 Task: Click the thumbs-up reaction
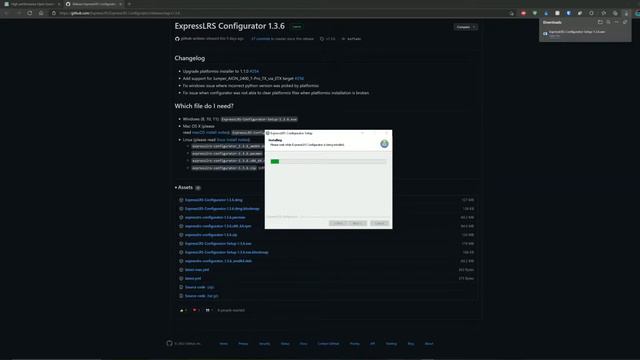(x=183, y=310)
